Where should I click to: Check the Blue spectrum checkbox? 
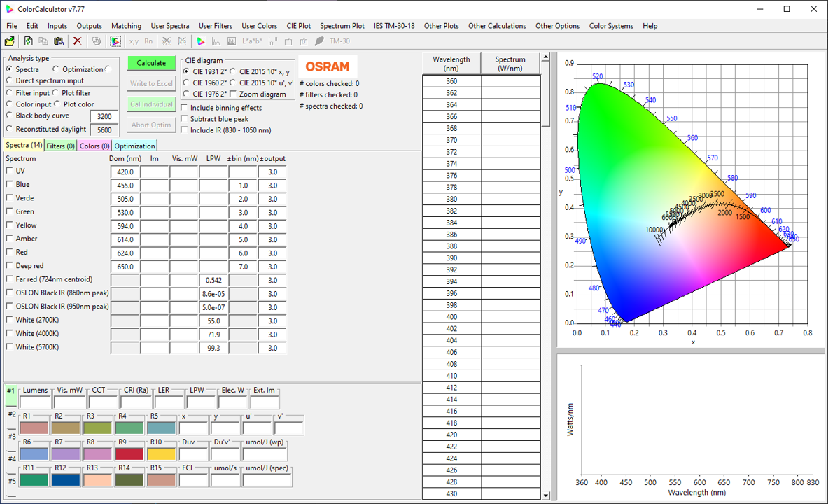pyautogui.click(x=10, y=185)
